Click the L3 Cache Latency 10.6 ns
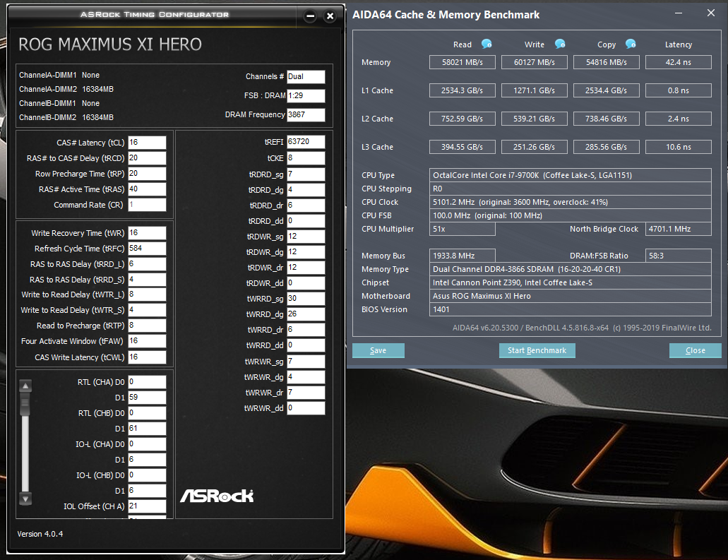The width and height of the screenshot is (728, 560). click(x=679, y=147)
